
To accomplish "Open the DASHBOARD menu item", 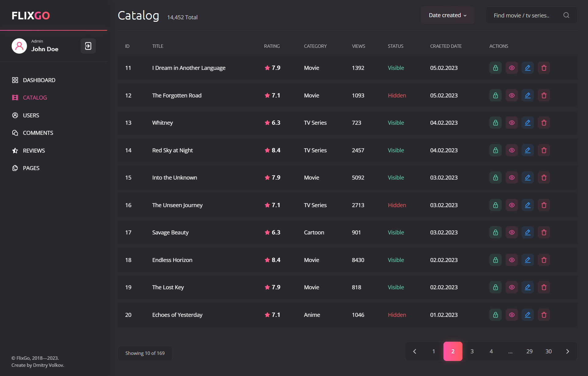I will tap(39, 80).
